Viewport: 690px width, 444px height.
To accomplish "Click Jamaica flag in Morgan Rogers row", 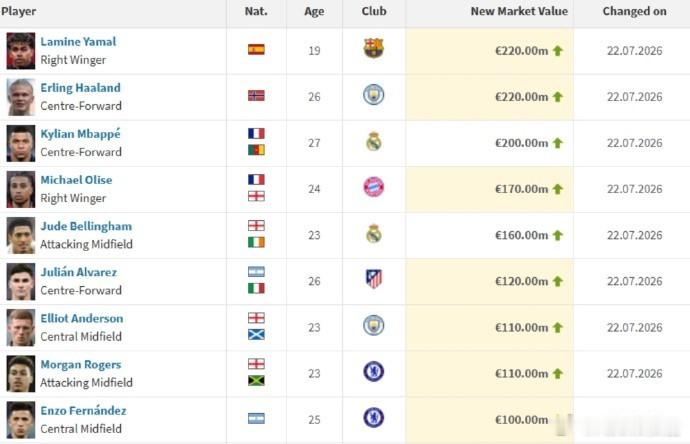I will (256, 381).
